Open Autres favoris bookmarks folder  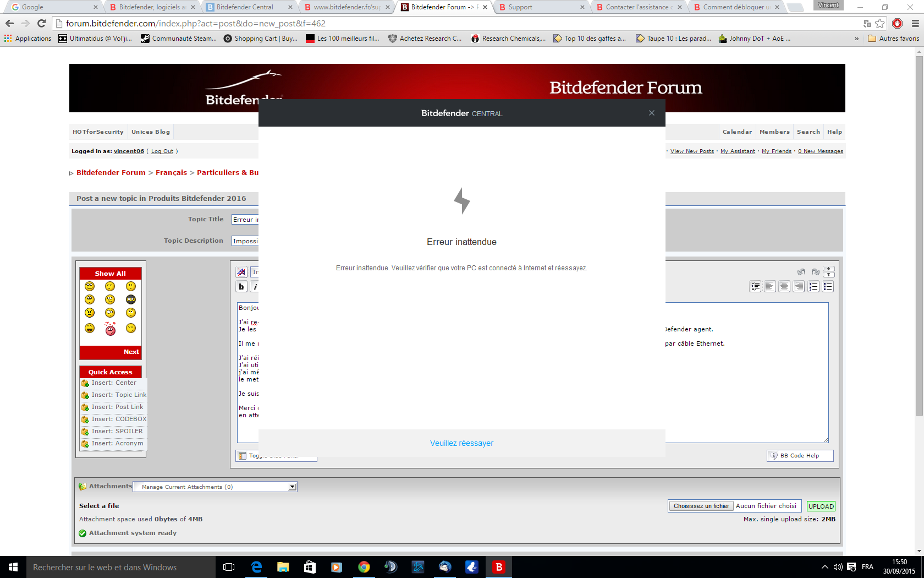[x=893, y=39]
